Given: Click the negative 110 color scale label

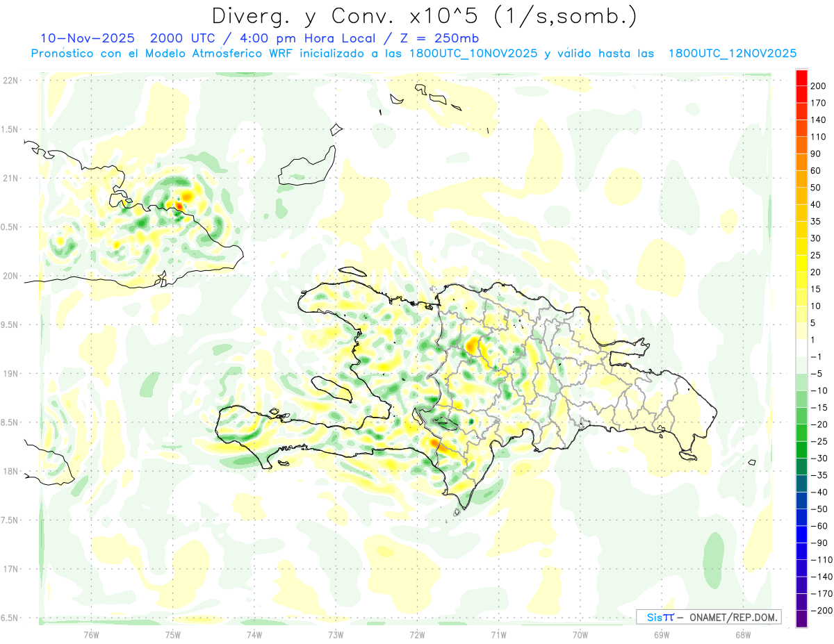Looking at the screenshot, I should pos(821,560).
